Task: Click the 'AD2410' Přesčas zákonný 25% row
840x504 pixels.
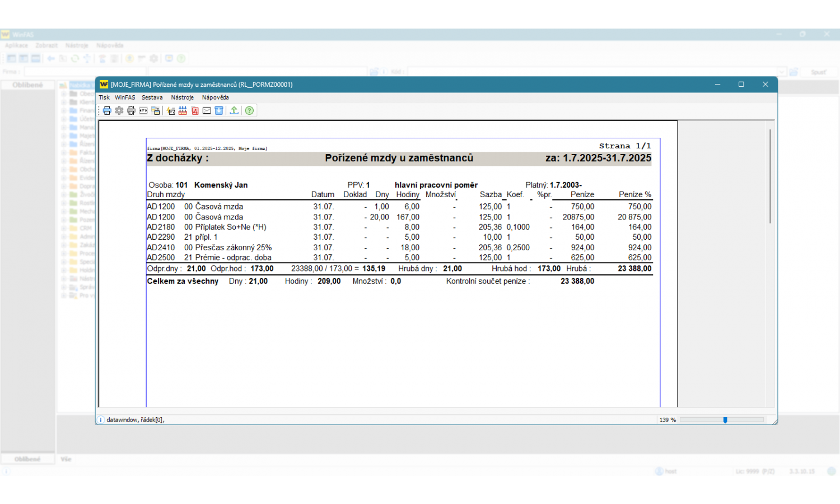Action: pos(399,248)
